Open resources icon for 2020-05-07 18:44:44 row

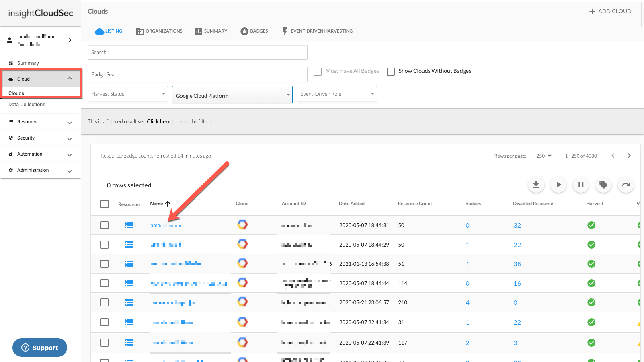[129, 283]
